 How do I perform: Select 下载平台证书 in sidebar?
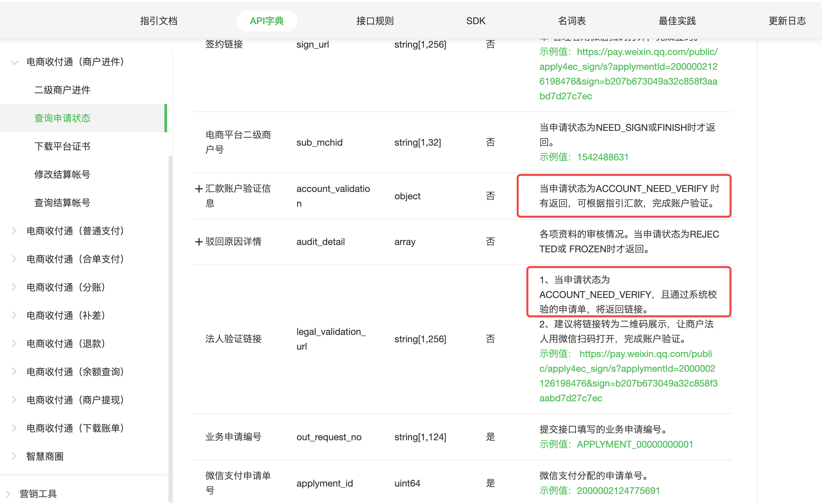(x=62, y=146)
